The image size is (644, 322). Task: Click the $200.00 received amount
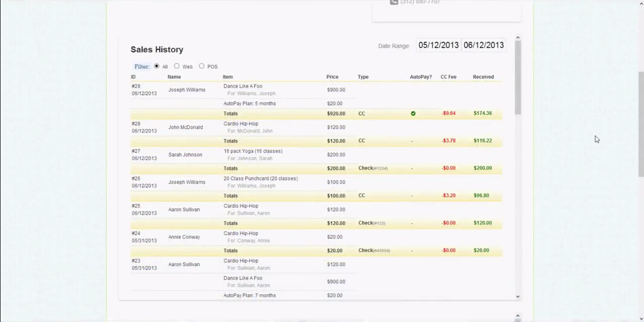pos(483,168)
